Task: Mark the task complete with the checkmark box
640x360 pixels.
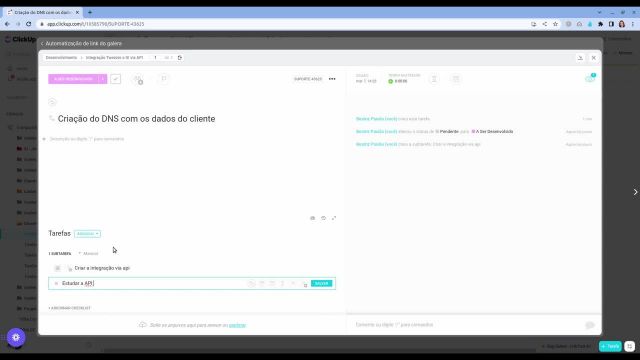Action: 116,79
